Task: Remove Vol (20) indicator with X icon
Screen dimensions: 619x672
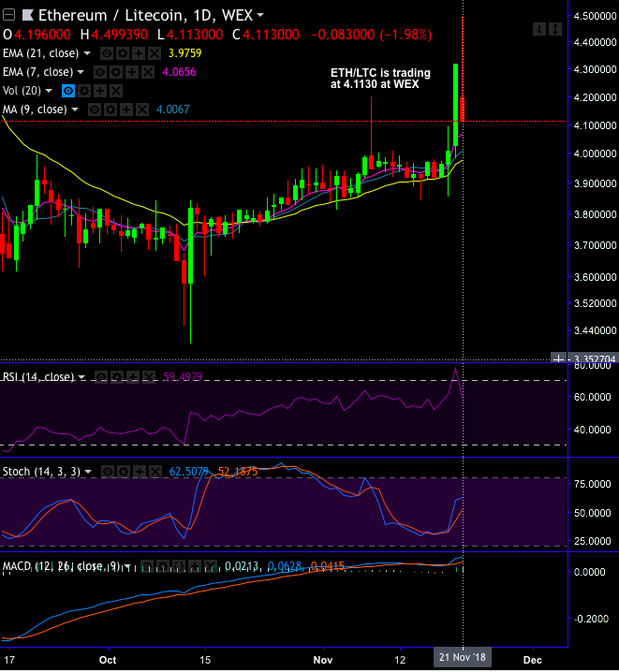Action: point(116,91)
